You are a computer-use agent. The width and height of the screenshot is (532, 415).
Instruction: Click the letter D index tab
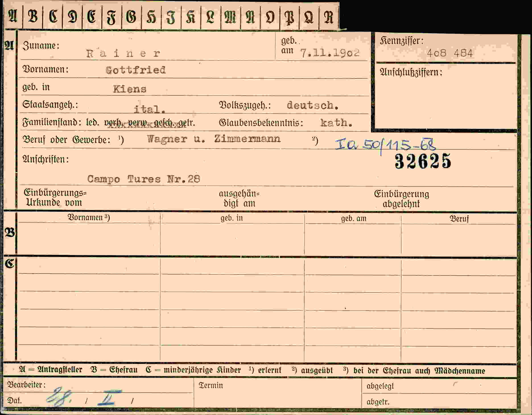(72, 17)
